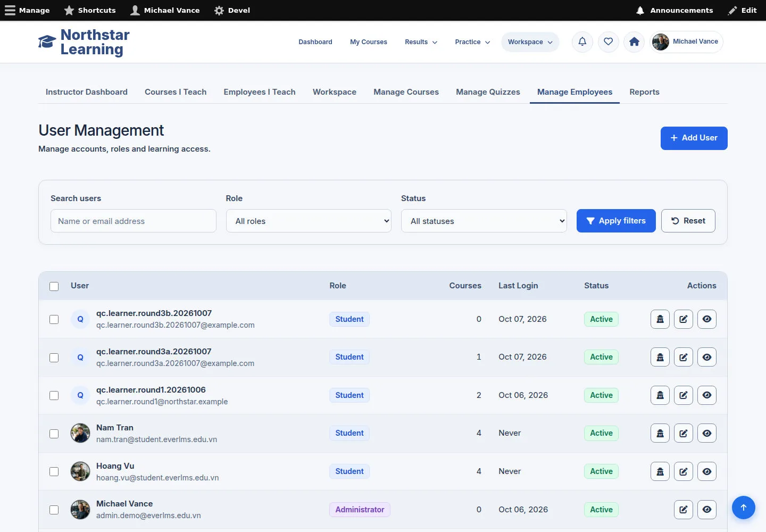Viewport: 766px width, 532px height.
Task: Click the Last Login column header
Action: coord(518,286)
